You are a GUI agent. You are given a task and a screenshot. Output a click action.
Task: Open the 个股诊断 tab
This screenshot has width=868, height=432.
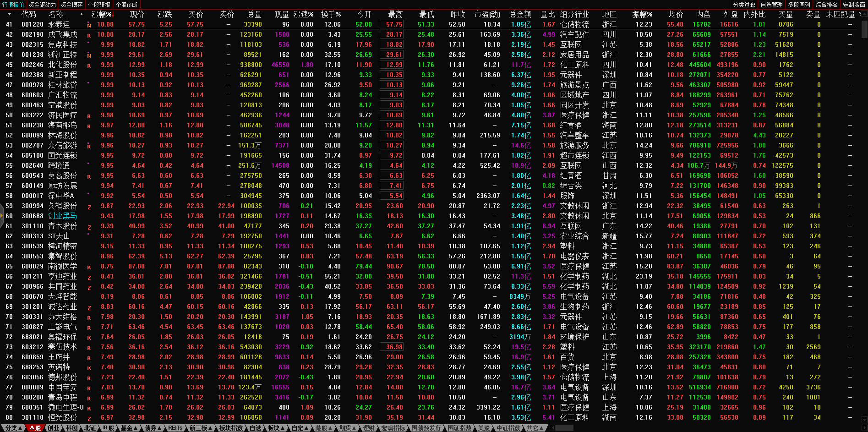(127, 5)
